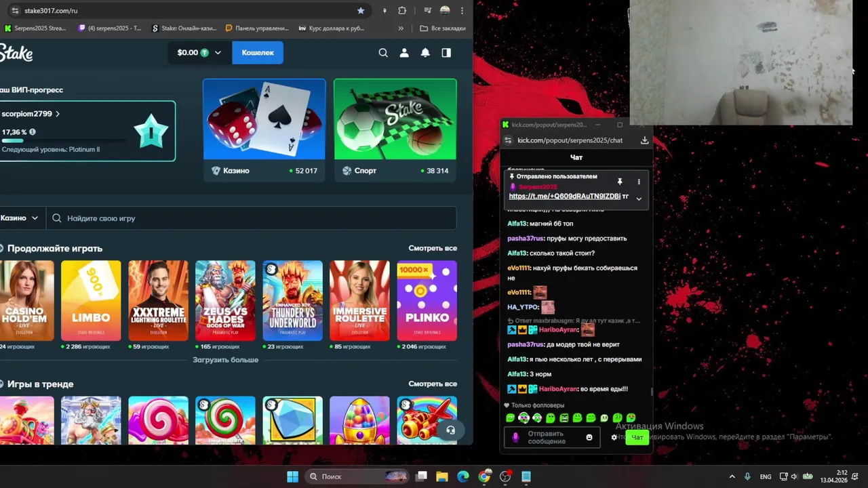Click the Кошелек wallet button
The width and height of the screenshot is (868, 488).
[258, 53]
